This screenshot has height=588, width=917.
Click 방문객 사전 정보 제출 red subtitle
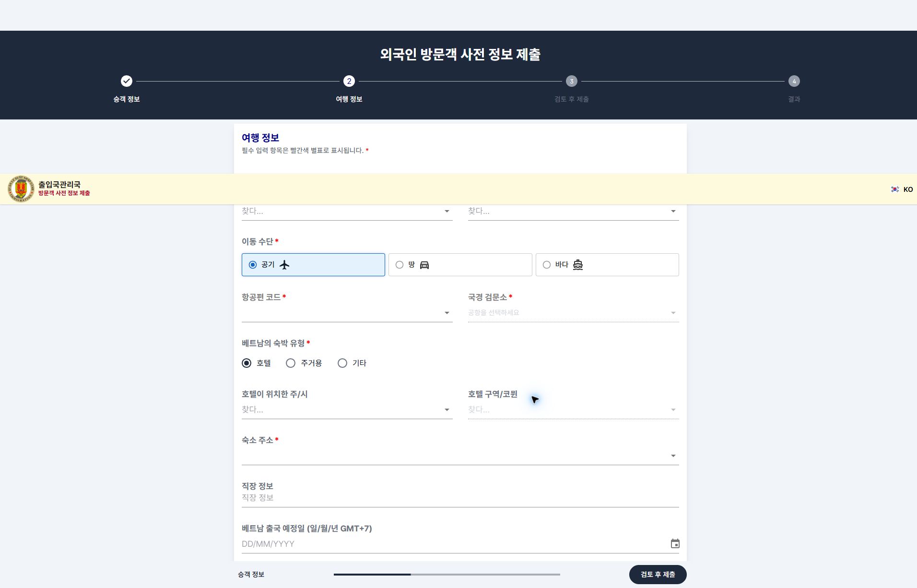(64, 193)
